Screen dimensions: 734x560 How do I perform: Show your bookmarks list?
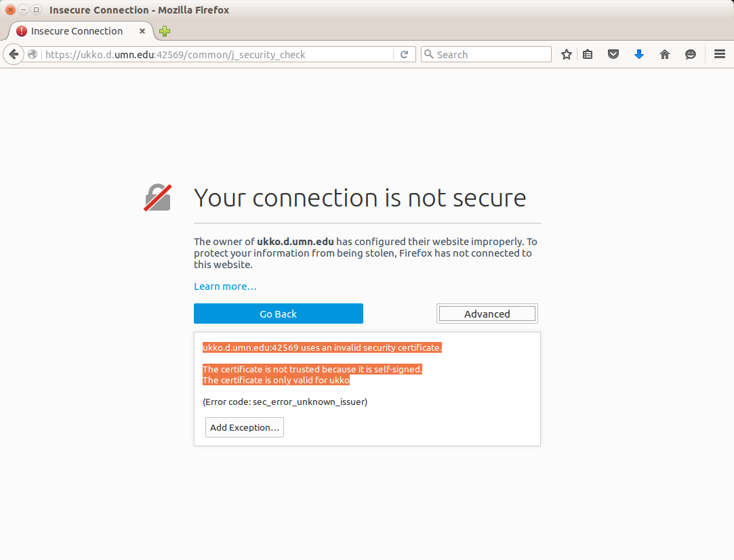(x=588, y=55)
